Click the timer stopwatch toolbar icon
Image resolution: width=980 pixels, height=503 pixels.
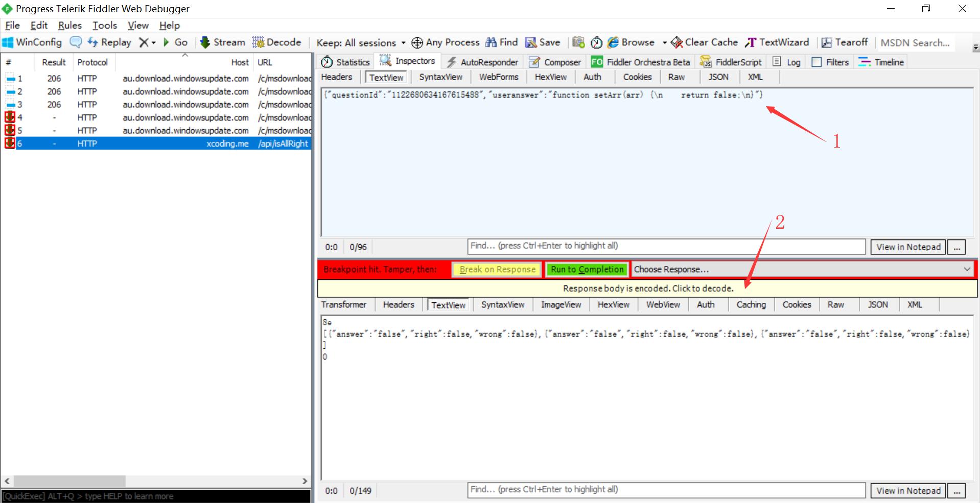pos(596,42)
